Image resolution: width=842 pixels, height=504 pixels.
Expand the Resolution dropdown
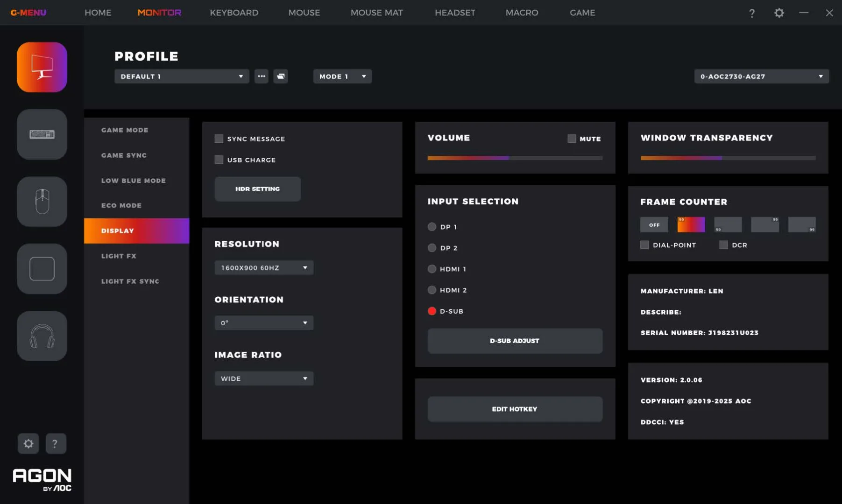click(264, 268)
